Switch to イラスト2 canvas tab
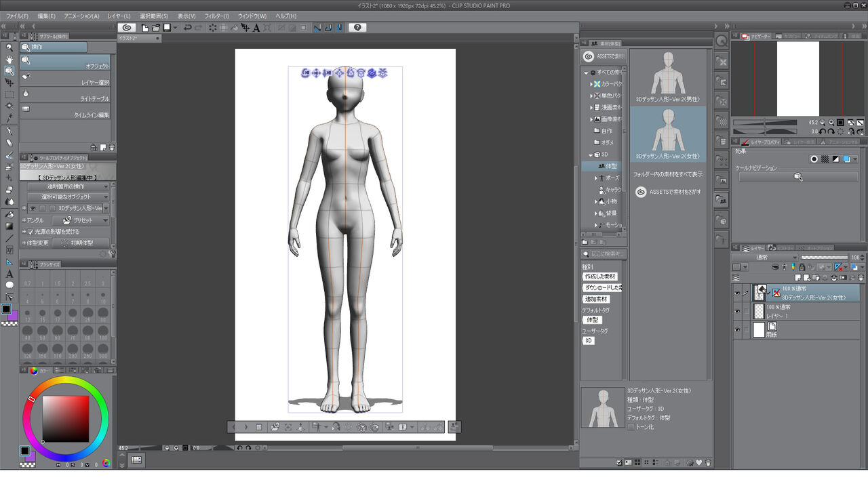The height and width of the screenshot is (488, 868). click(139, 39)
